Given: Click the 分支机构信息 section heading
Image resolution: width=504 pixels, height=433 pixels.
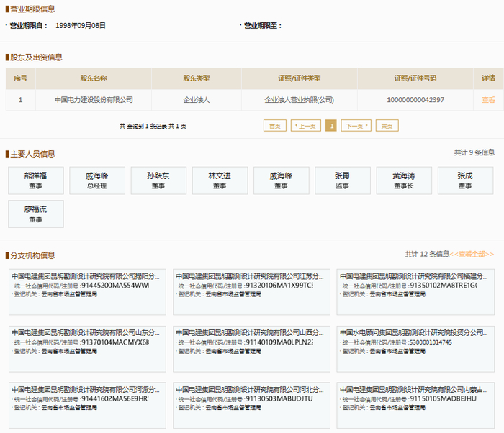Looking at the screenshot, I should [32, 255].
